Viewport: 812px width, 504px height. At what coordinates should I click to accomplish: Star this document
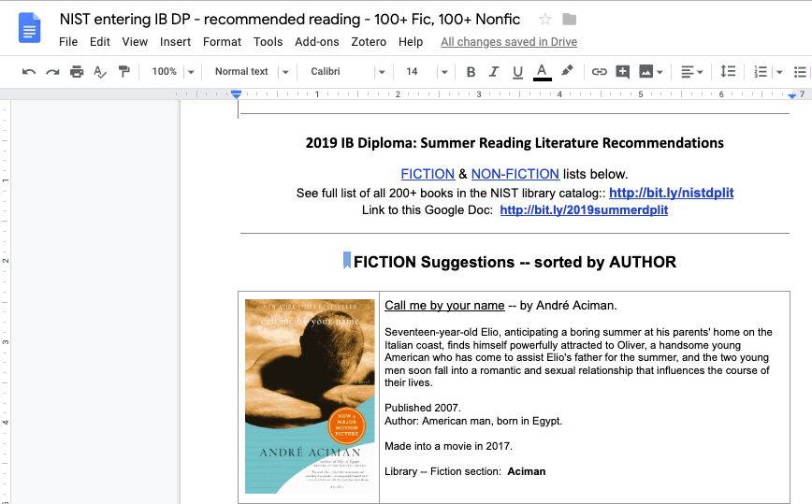click(x=544, y=20)
